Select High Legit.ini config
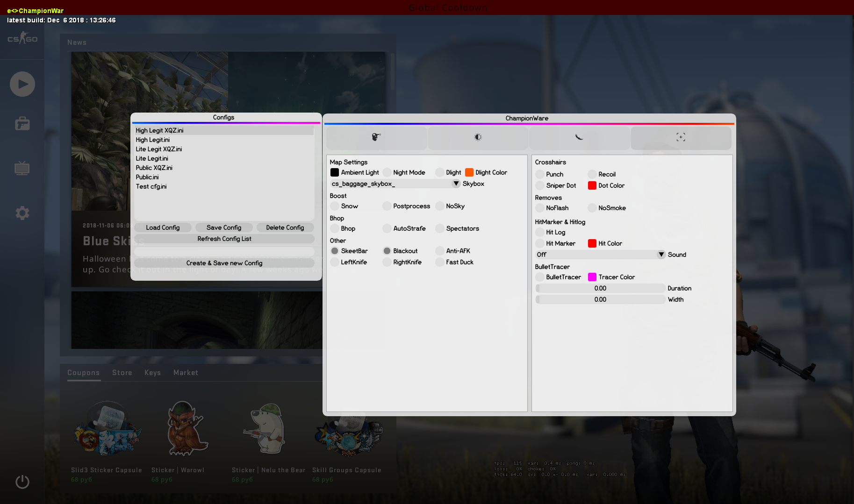854x504 pixels. click(x=224, y=140)
